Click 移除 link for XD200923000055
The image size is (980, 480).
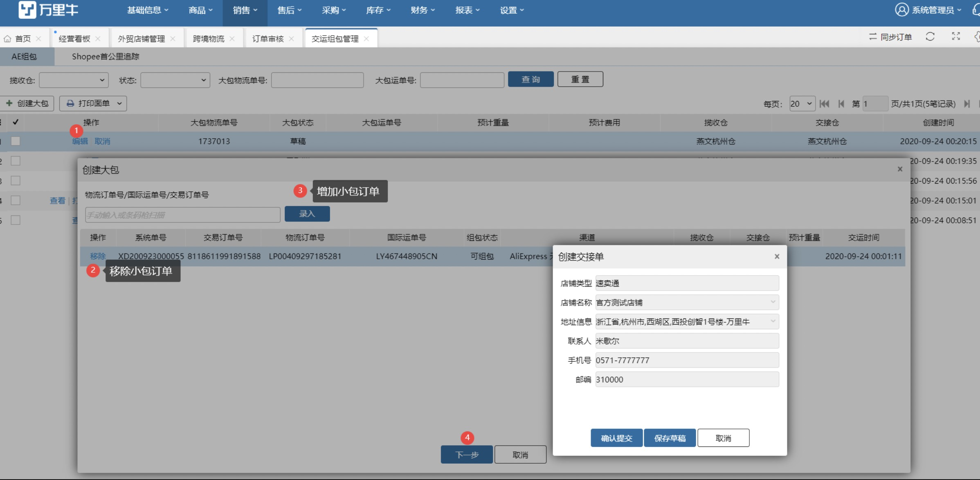98,256
